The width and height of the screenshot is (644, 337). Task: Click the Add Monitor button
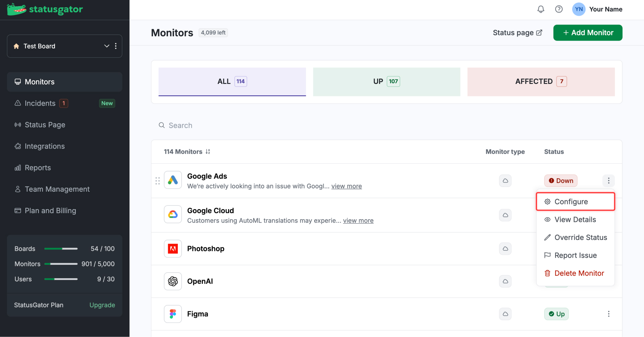click(x=588, y=33)
